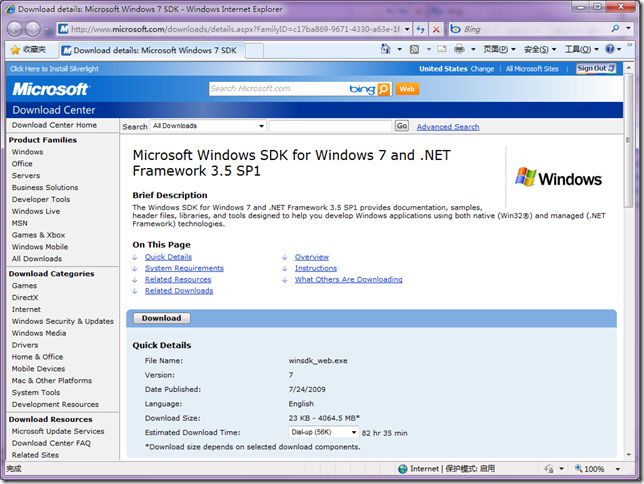Jump to Related Downloads link
Screen dimensions: 644x484
point(179,290)
